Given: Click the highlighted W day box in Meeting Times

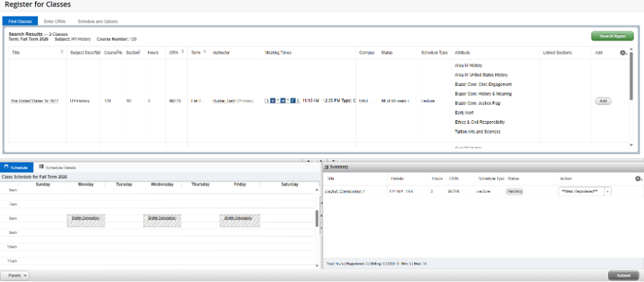Looking at the screenshot, I should pos(283,101).
